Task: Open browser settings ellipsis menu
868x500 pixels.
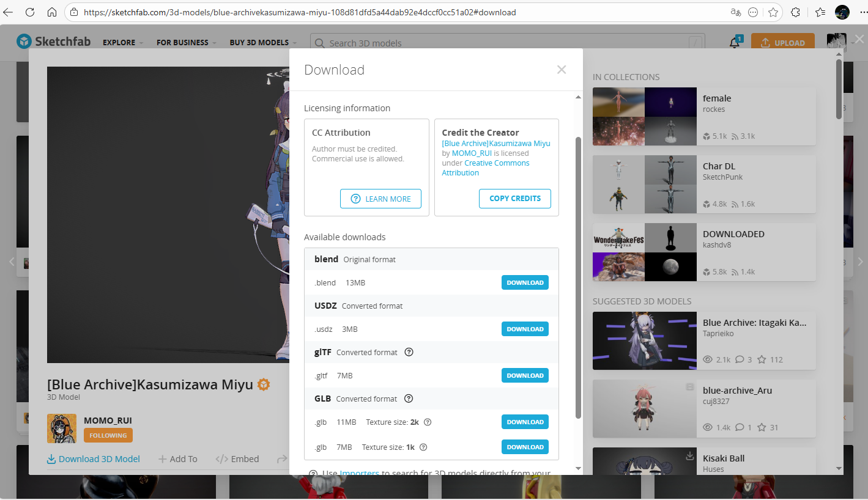Action: click(x=863, y=12)
